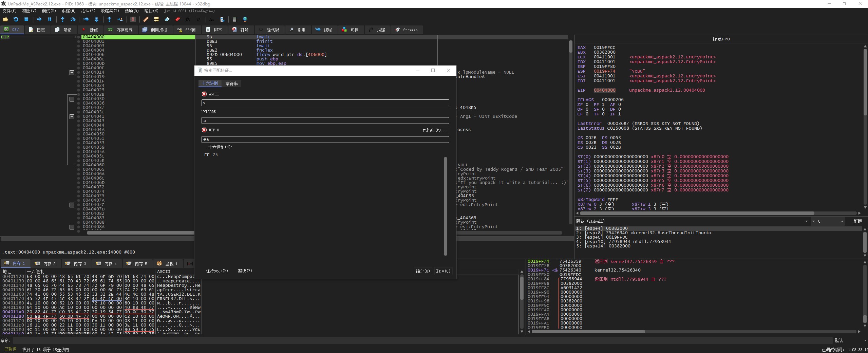Open the calculator toolbar icon
The height and width of the screenshot is (353, 868).
(x=234, y=19)
